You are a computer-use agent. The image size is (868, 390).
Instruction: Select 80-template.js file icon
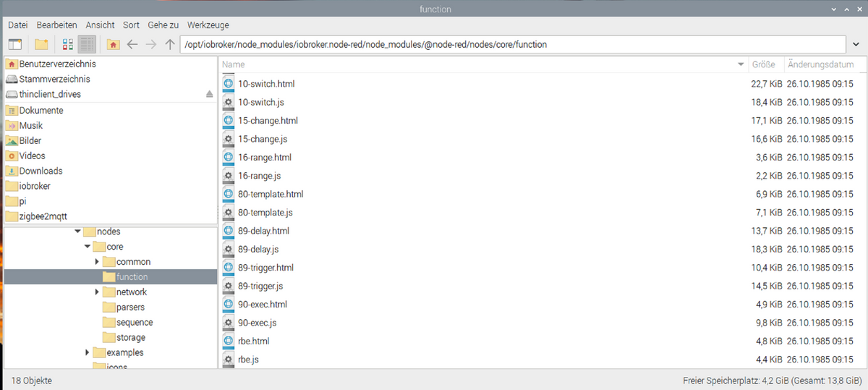click(x=229, y=213)
